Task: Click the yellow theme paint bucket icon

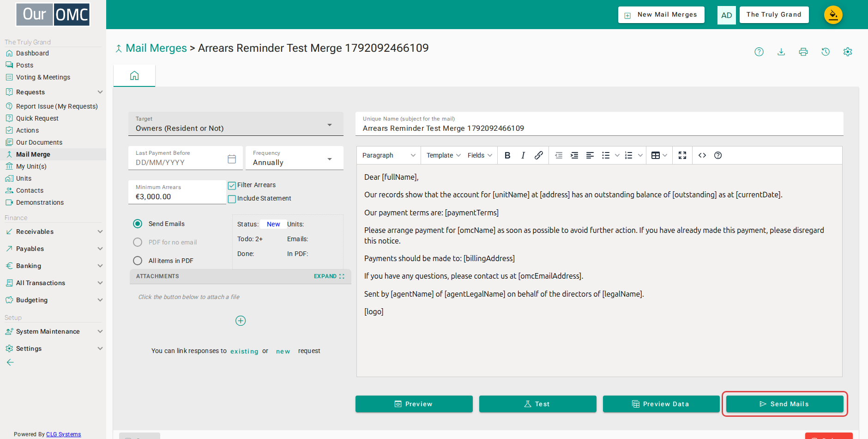Action: click(833, 15)
